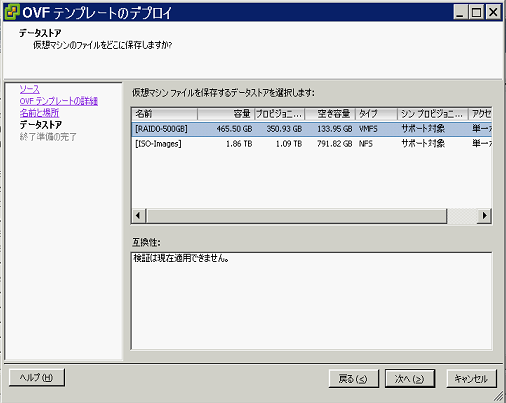The height and width of the screenshot is (403, 506).
Task: Click inside the 互換性 compatibility text box
Action: pos(312,301)
